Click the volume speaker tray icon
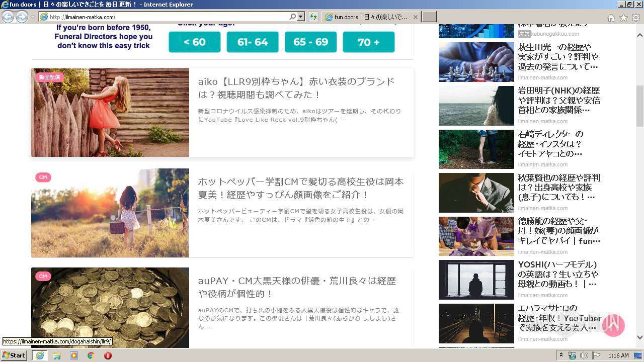The width and height of the screenshot is (644, 362). coord(584,355)
